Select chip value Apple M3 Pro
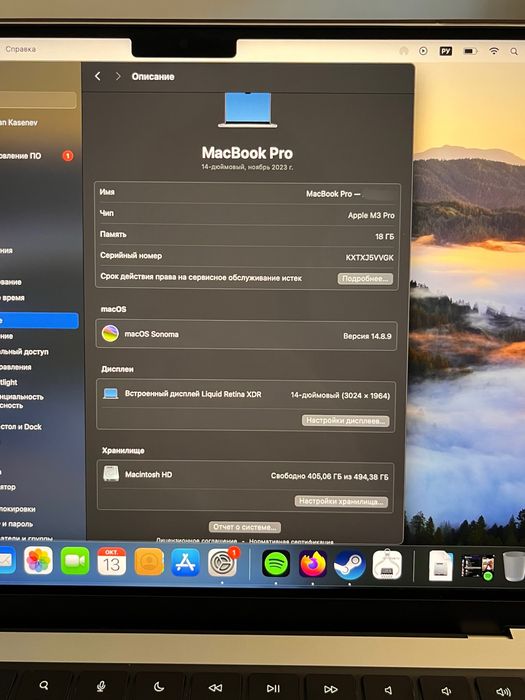 tap(371, 215)
